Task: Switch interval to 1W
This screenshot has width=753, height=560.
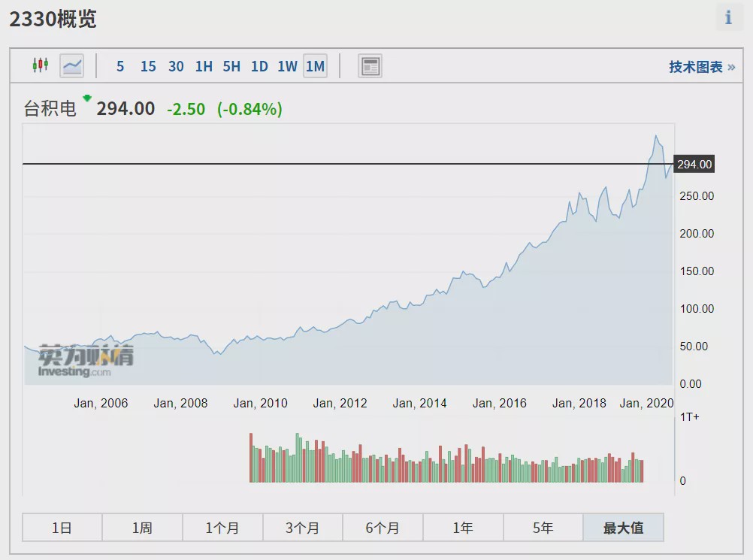Action: [x=287, y=66]
